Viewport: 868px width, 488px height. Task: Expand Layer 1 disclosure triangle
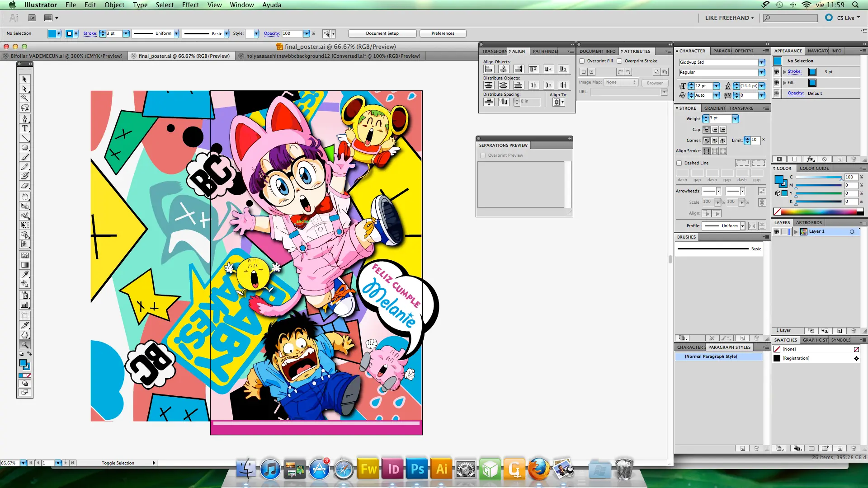[x=796, y=231]
